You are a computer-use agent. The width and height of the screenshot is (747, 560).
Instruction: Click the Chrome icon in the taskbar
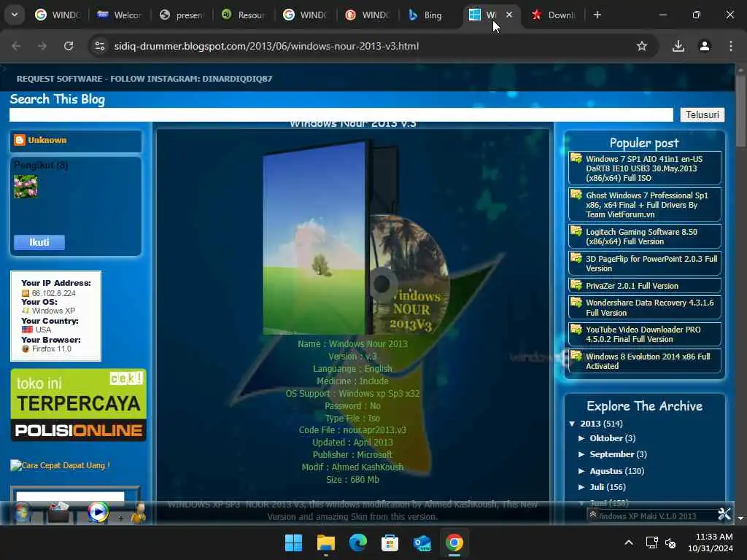click(454, 542)
